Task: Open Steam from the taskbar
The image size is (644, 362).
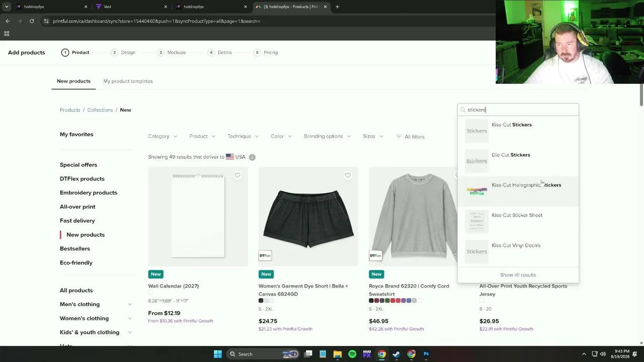Action: (x=396, y=354)
